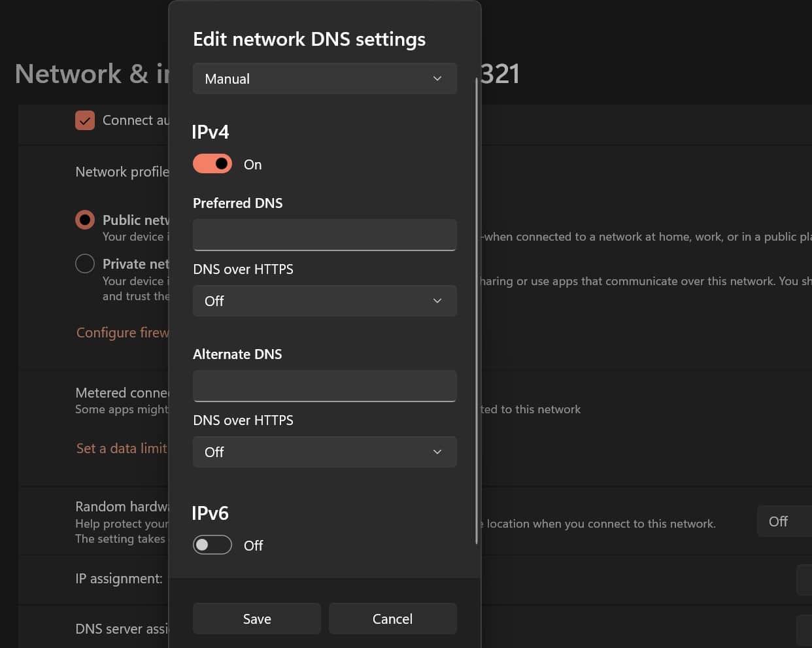This screenshot has width=812, height=648.
Task: Open the Configure firewall link
Action: pyautogui.click(x=122, y=332)
